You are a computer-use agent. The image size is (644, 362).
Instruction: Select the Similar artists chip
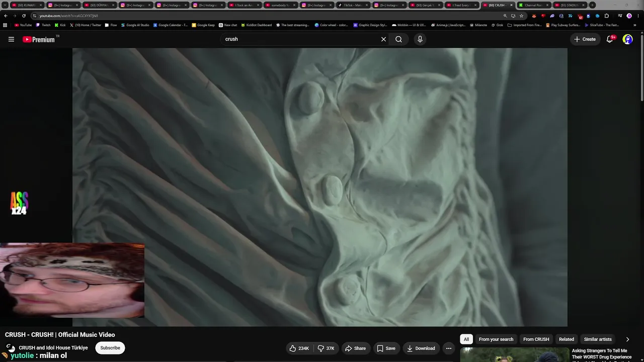point(598,339)
